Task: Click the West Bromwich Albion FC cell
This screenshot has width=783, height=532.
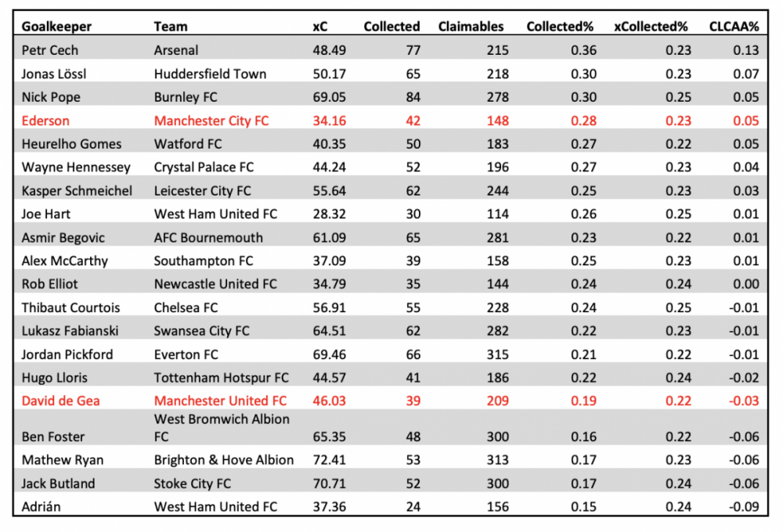Action: [222, 428]
